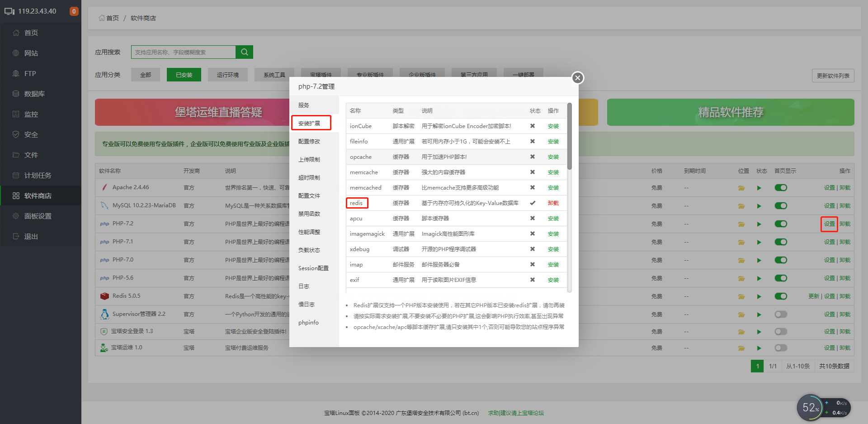
Task: Click play status icon for Supervisor管理器
Action: [x=759, y=314]
